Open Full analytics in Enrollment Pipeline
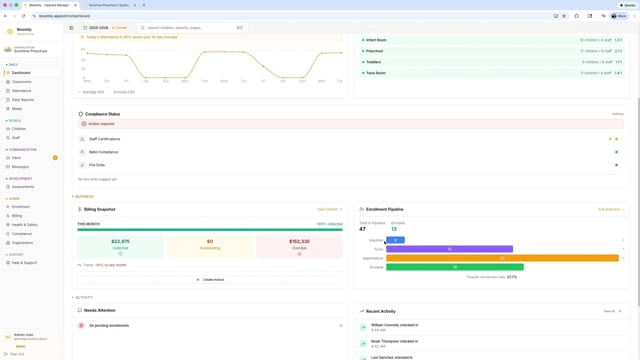Screen dimensions: 640x360 pos(611,209)
